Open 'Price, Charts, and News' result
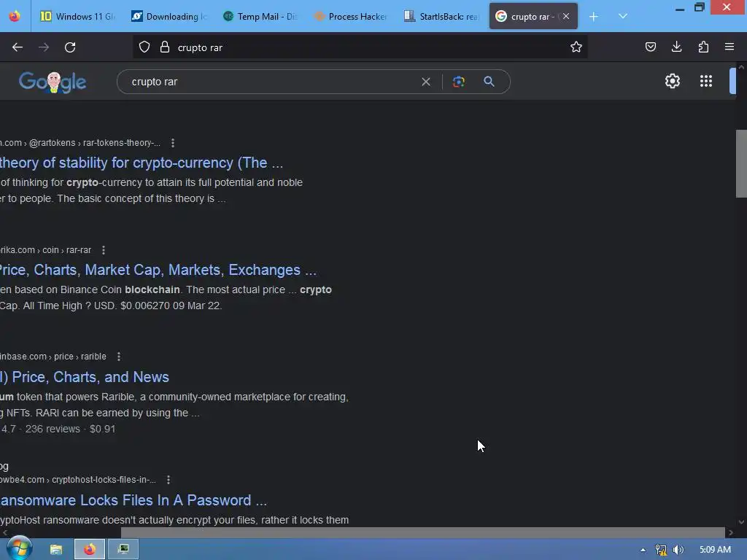Viewport: 747px width, 560px height. click(85, 377)
